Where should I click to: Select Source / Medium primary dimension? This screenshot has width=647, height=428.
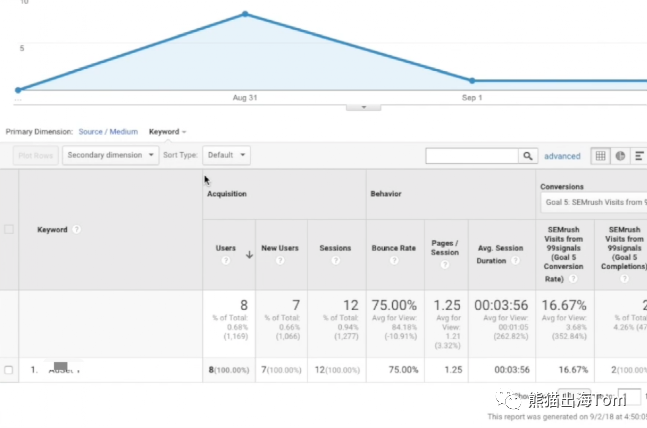[108, 131]
